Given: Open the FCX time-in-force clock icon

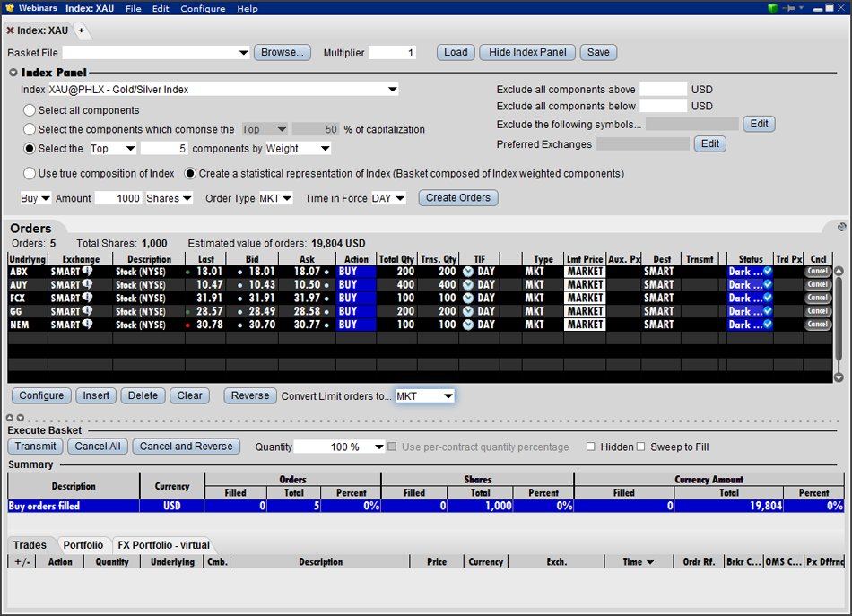Looking at the screenshot, I should click(468, 298).
